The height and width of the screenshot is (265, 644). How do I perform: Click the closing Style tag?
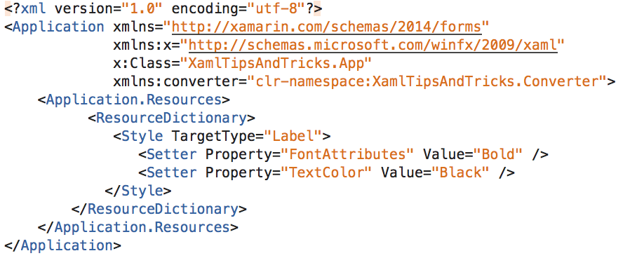[138, 191]
